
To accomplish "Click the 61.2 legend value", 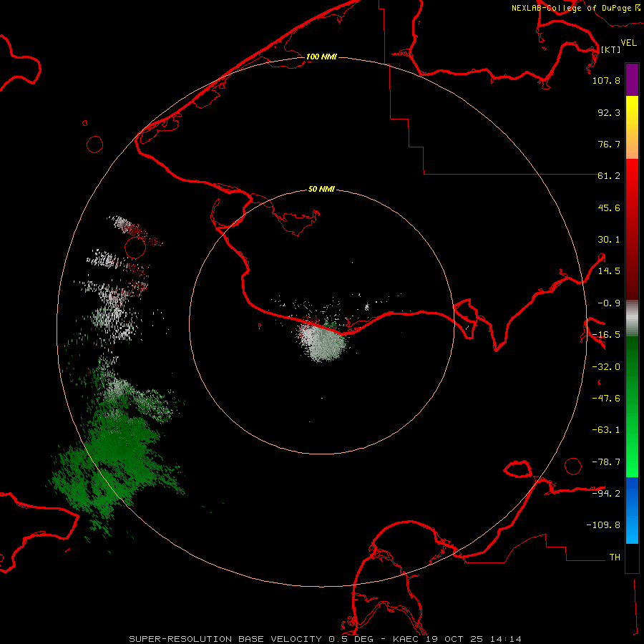I will click(x=609, y=176).
